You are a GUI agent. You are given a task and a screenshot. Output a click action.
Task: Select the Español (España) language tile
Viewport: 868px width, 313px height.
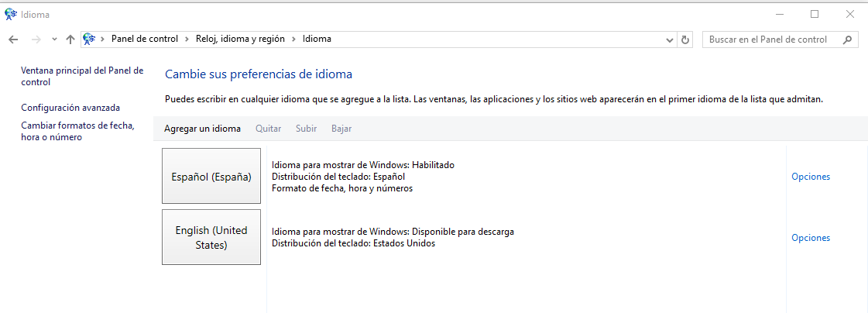pos(211,176)
